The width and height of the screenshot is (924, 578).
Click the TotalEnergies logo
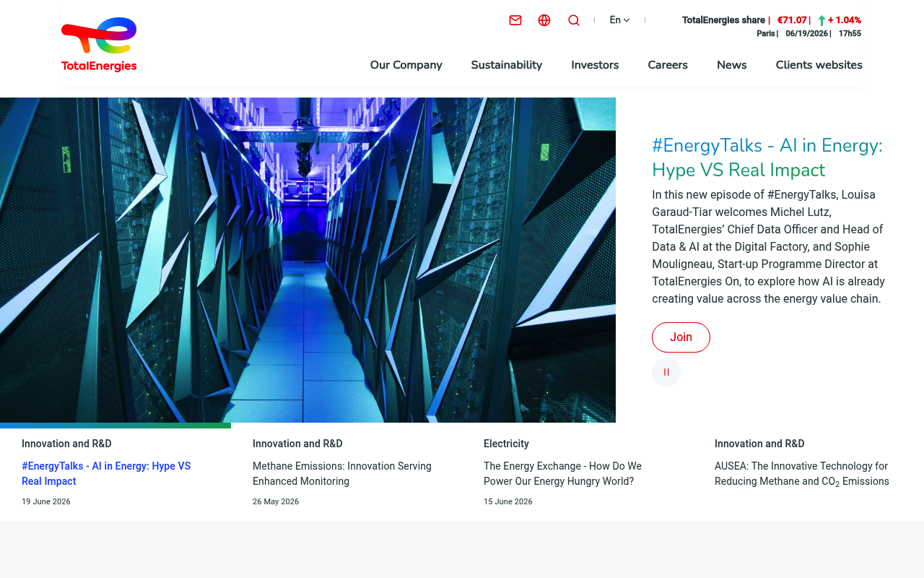coord(99,45)
